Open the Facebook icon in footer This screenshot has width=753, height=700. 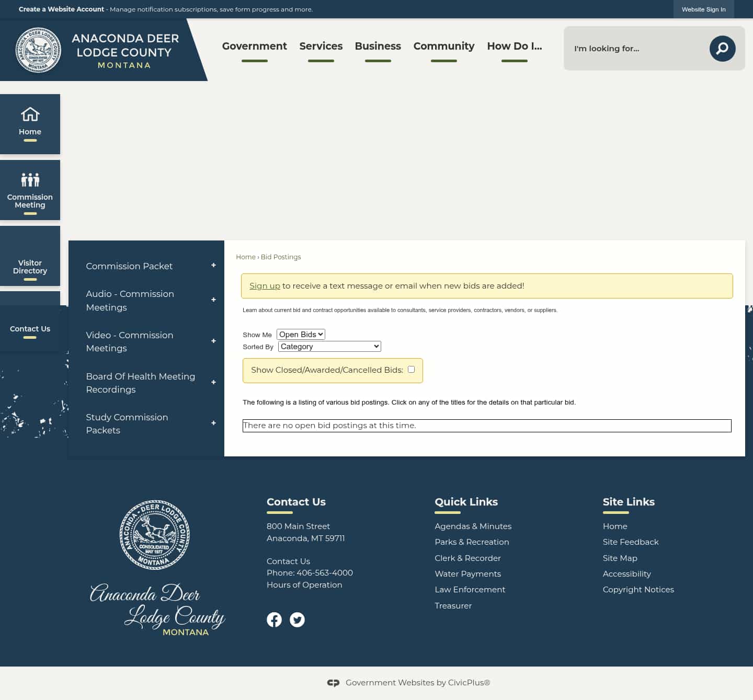[x=274, y=619]
